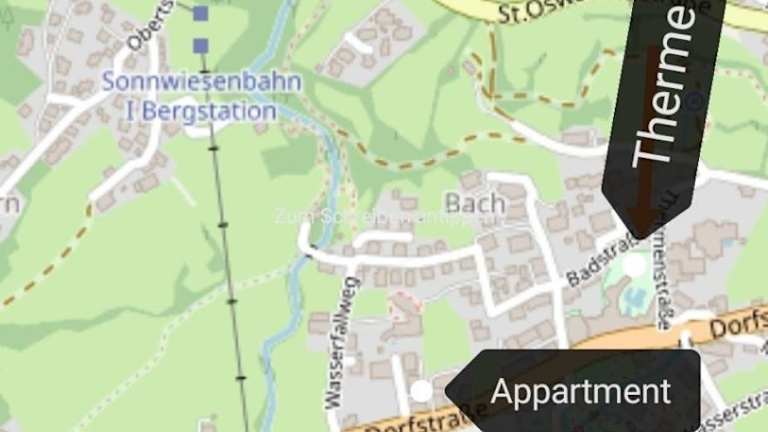Select the Wasserfallweg street label
The height and width of the screenshot is (432, 768).
tap(342, 343)
